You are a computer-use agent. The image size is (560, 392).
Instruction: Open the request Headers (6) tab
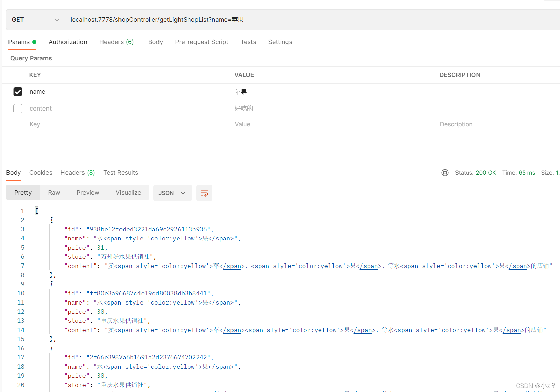point(116,42)
